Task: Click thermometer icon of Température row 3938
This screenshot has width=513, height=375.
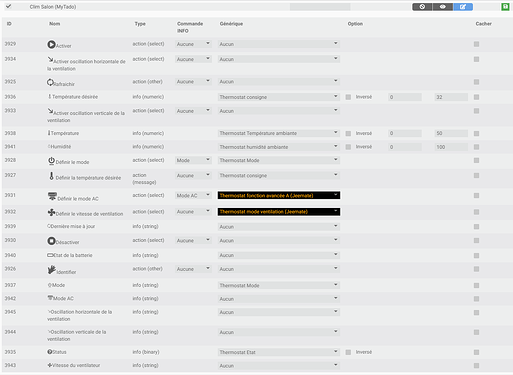Action: click(x=49, y=133)
